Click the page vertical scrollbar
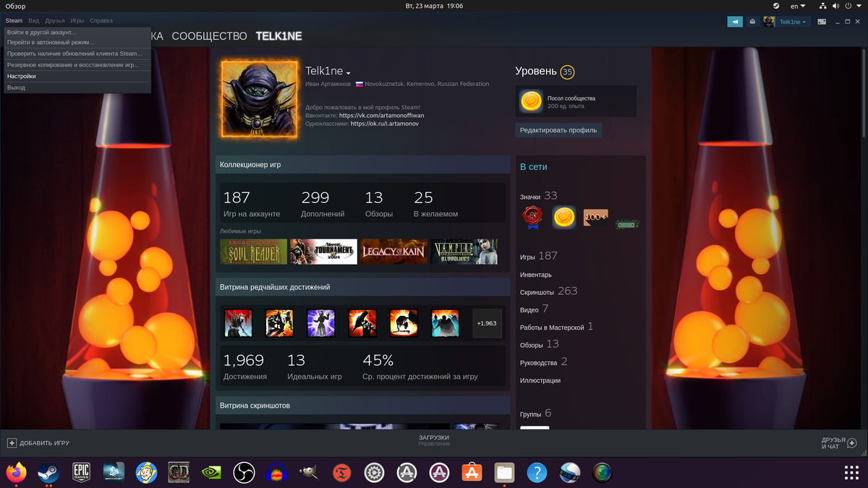Image resolution: width=868 pixels, height=488 pixels. tap(864, 92)
